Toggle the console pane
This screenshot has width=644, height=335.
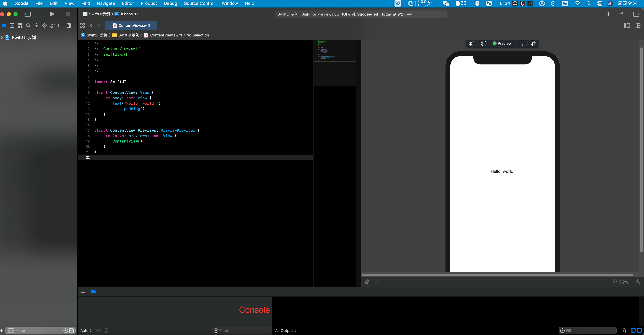tap(639, 330)
